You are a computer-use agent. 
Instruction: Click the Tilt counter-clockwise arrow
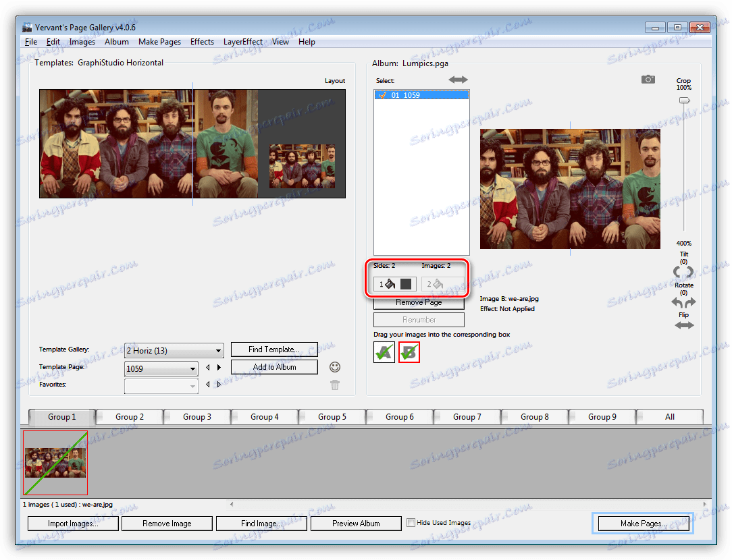click(x=677, y=271)
